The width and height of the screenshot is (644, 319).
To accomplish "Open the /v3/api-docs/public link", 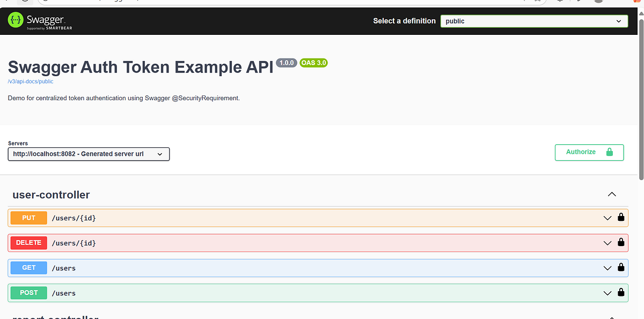I will click(31, 81).
